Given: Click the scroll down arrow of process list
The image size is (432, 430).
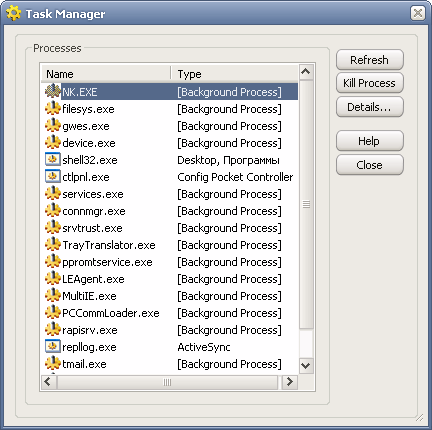Looking at the screenshot, I should (306, 365).
